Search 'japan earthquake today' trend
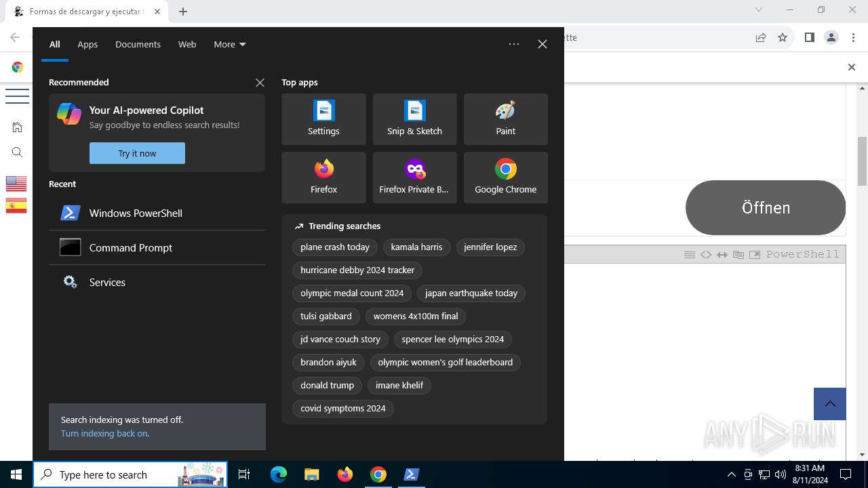 click(x=471, y=293)
